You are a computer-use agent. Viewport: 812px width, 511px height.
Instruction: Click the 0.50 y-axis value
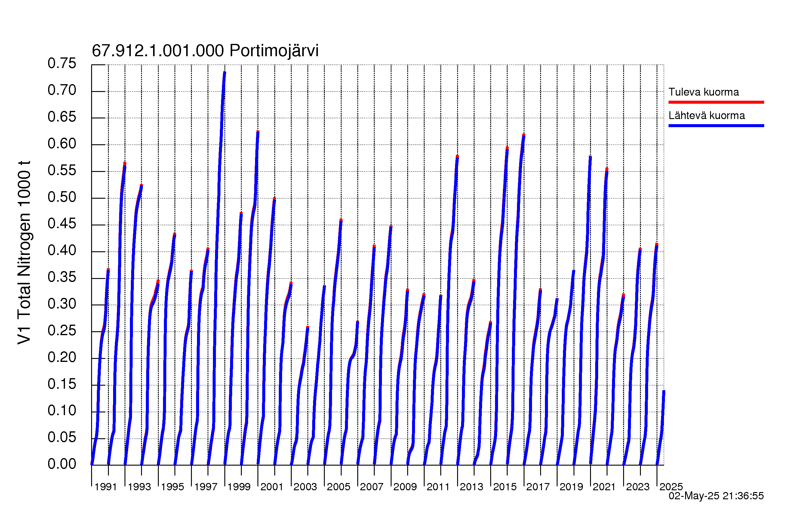(x=62, y=197)
